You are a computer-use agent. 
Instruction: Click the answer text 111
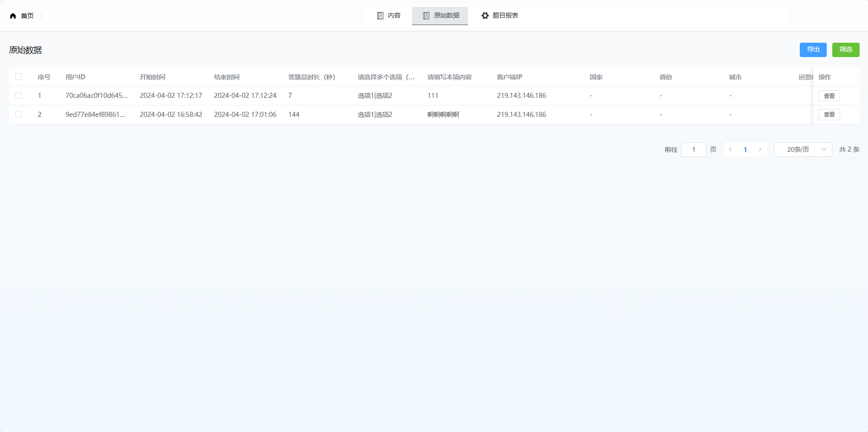pos(433,96)
